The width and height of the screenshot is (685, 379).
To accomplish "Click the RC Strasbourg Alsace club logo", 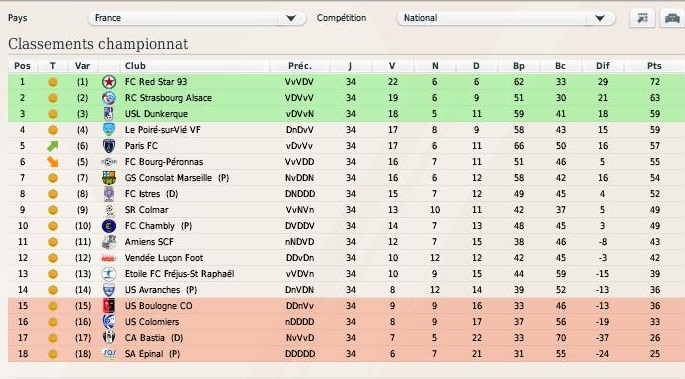I will 109,98.
